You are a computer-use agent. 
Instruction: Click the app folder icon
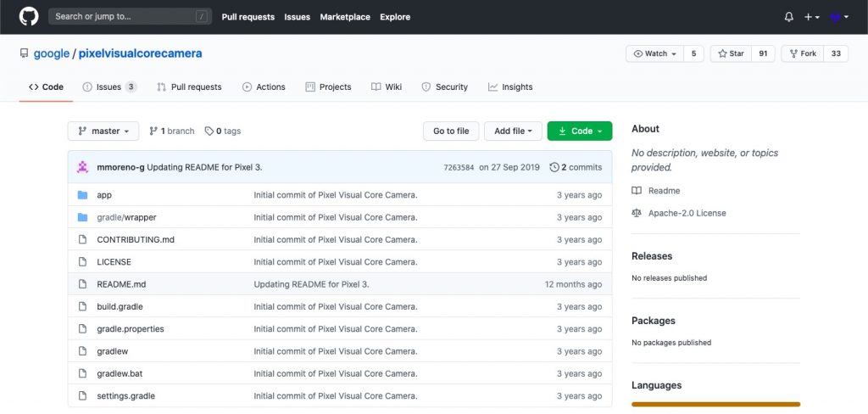82,195
